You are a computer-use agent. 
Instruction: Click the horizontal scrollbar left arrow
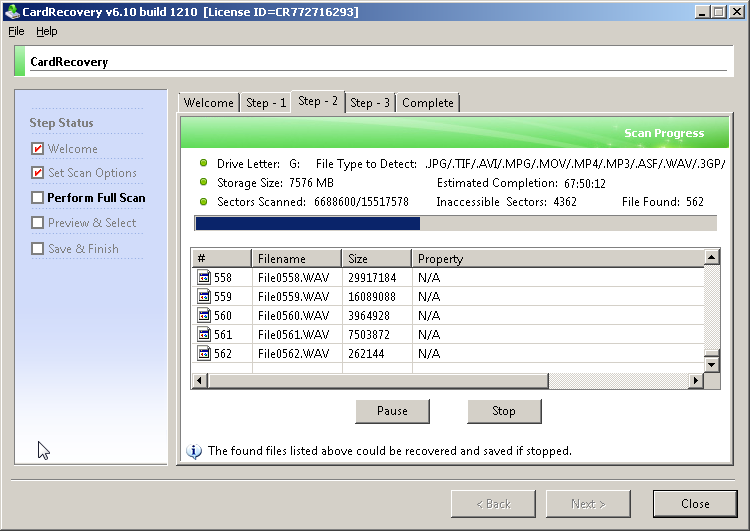tap(199, 381)
